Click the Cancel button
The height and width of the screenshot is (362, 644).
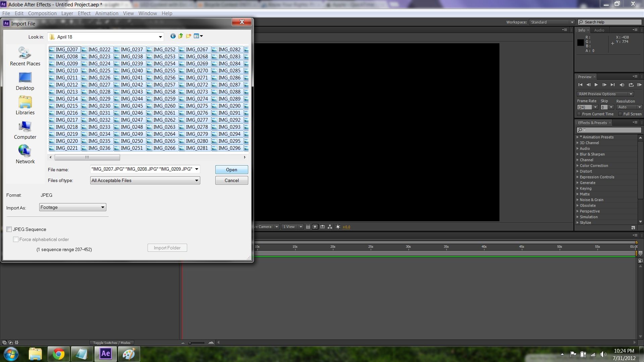[231, 180]
